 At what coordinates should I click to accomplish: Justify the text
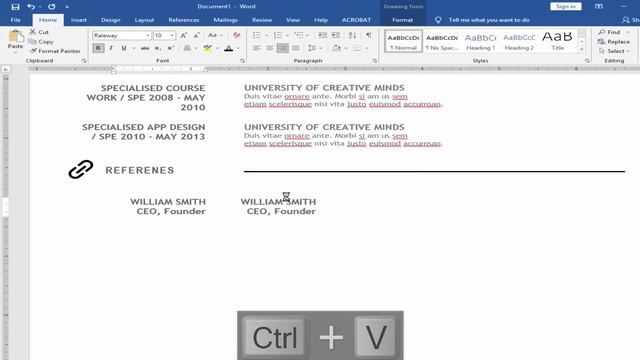(x=296, y=48)
